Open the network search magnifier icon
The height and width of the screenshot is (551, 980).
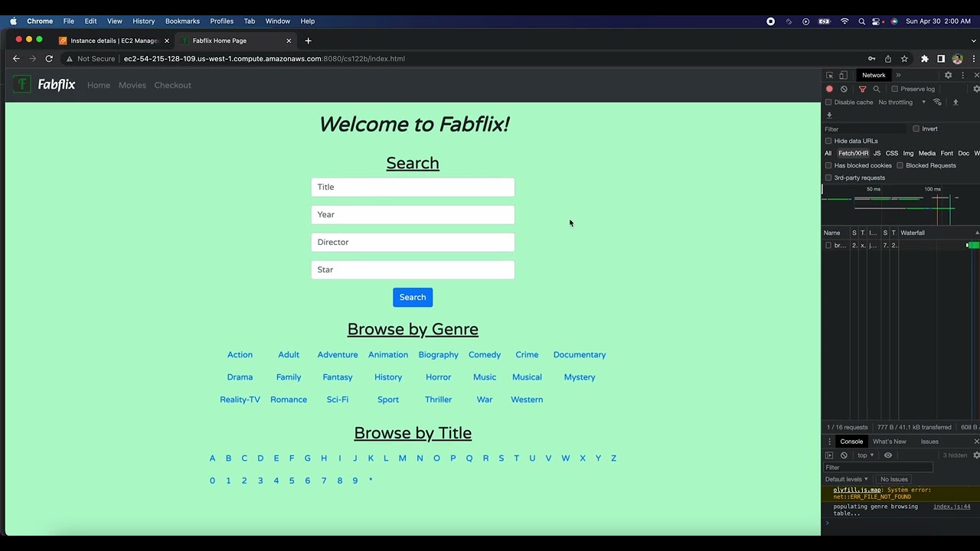click(x=877, y=89)
